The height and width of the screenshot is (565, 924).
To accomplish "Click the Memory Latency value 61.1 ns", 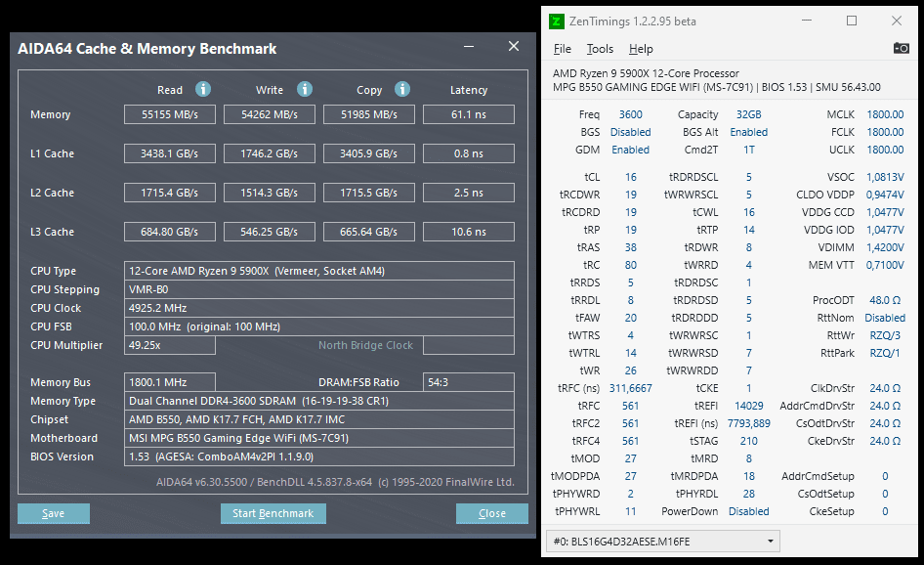I will point(469,114).
